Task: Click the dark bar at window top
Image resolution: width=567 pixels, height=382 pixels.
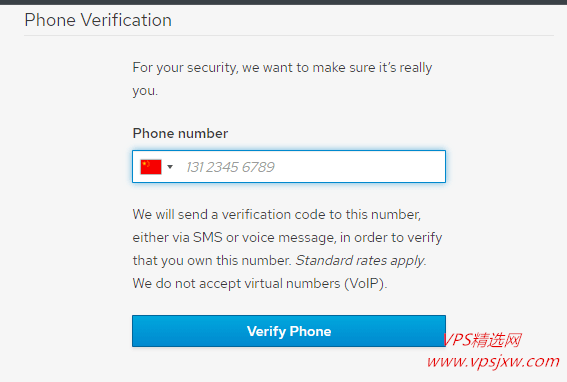Action: pos(284,2)
